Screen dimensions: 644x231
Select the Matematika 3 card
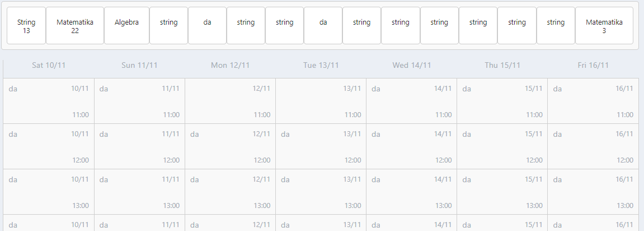pyautogui.click(x=604, y=26)
